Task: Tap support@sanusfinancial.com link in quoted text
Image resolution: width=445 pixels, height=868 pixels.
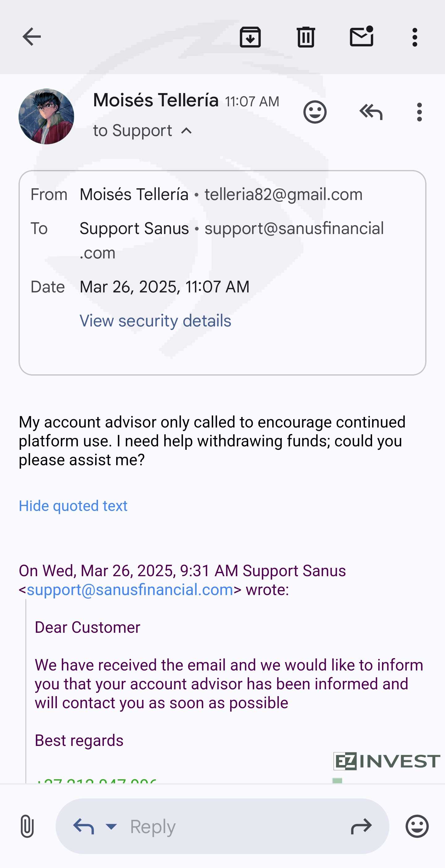Action: [x=130, y=590]
